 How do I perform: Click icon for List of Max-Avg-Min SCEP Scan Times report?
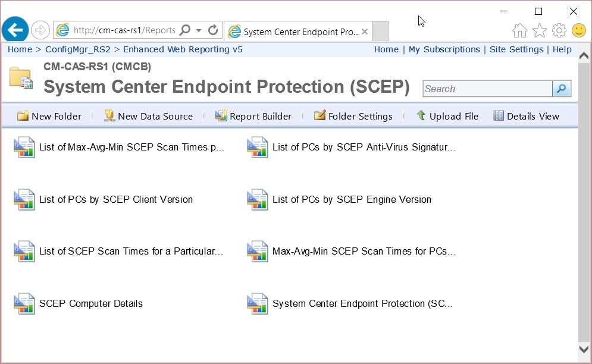24,147
